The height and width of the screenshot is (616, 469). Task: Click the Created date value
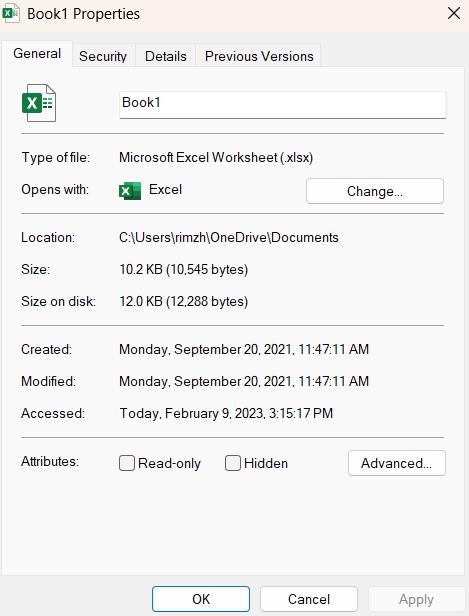[x=244, y=349]
